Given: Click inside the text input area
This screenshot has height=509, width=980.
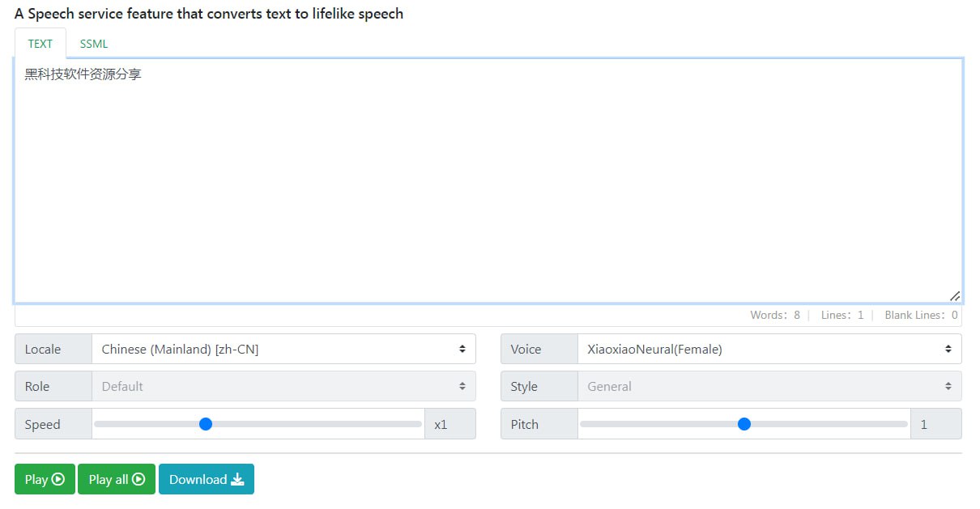Looking at the screenshot, I should pyautogui.click(x=486, y=178).
